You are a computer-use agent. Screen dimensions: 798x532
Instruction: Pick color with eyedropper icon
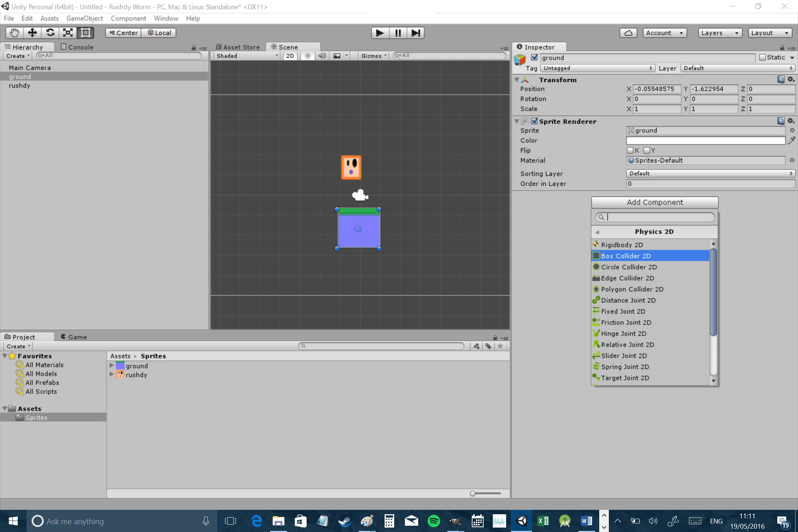(791, 140)
